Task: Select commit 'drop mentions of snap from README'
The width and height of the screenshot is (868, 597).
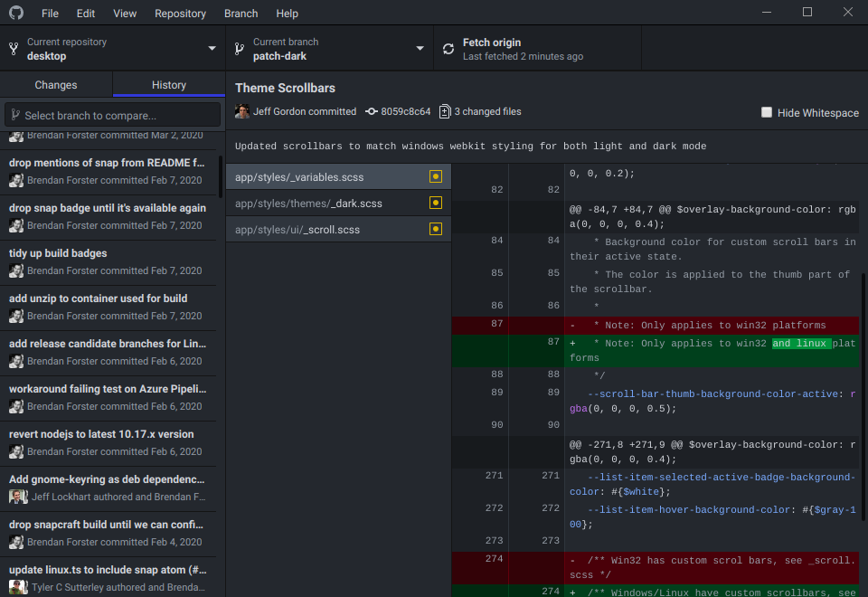Action: coord(108,172)
